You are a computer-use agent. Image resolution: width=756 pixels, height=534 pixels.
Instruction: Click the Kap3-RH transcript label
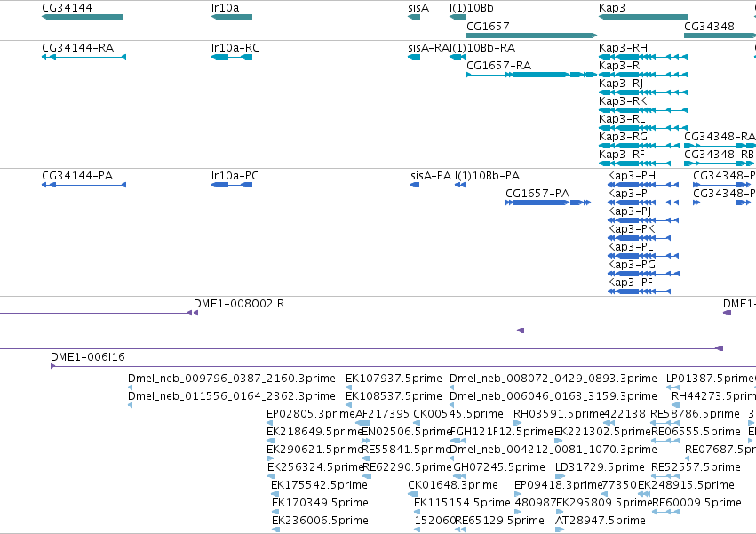[623, 48]
